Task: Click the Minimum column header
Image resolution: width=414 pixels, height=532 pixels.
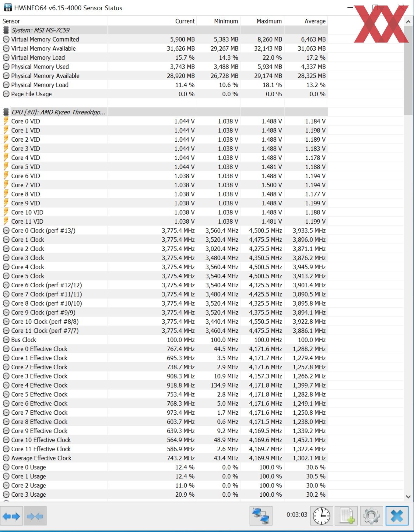Action: pyautogui.click(x=219, y=21)
